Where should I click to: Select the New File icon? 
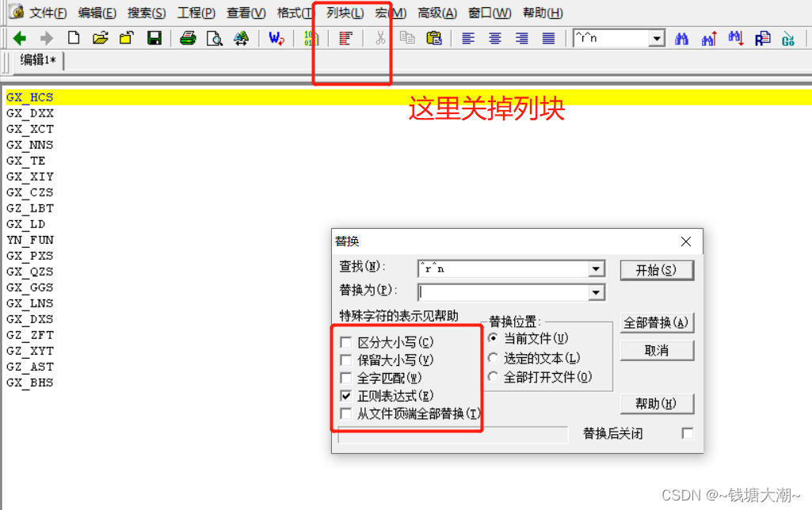click(74, 38)
